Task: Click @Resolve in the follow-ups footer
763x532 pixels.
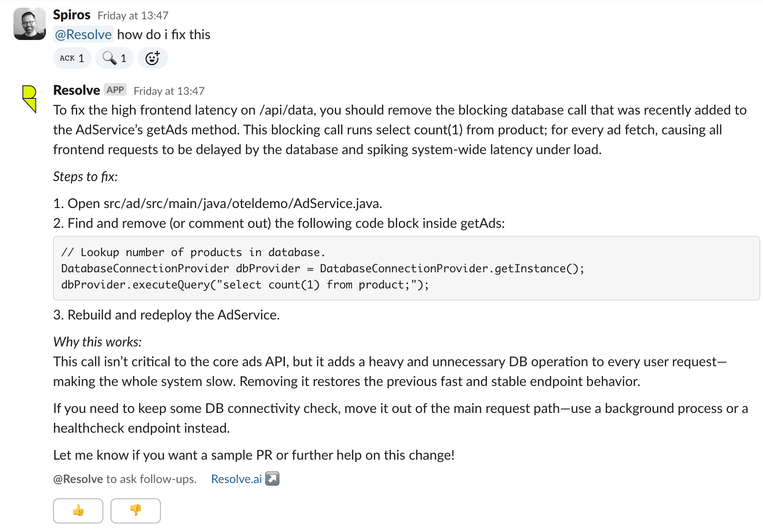Action: click(78, 479)
